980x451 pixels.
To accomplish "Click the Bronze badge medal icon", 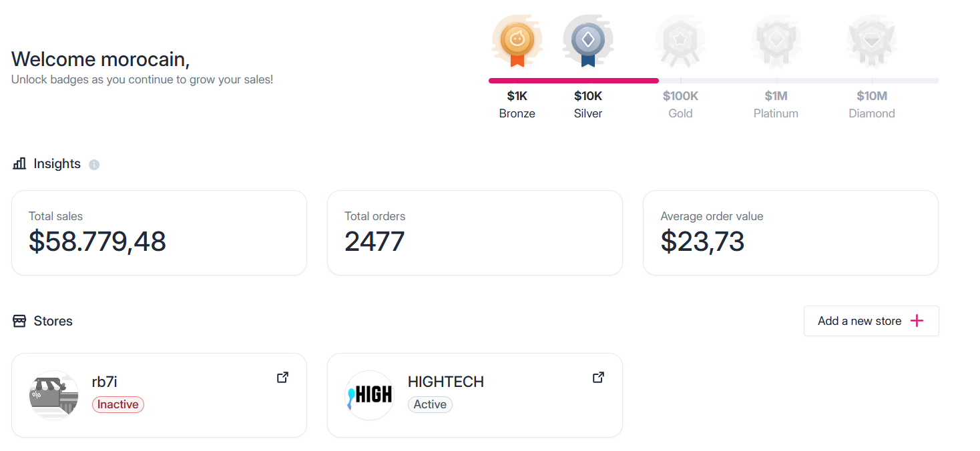I will (517, 41).
